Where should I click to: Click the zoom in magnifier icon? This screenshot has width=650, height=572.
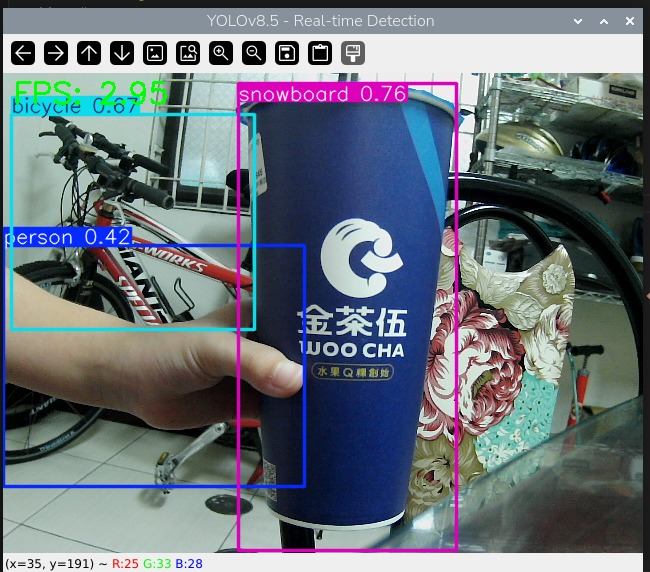pos(221,53)
